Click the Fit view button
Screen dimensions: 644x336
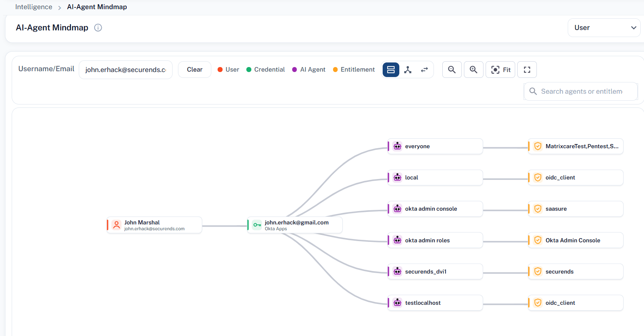coord(501,70)
